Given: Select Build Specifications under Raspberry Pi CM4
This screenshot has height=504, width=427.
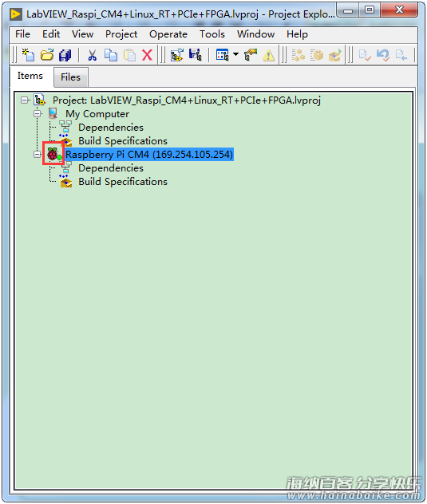Looking at the screenshot, I should tap(123, 182).
